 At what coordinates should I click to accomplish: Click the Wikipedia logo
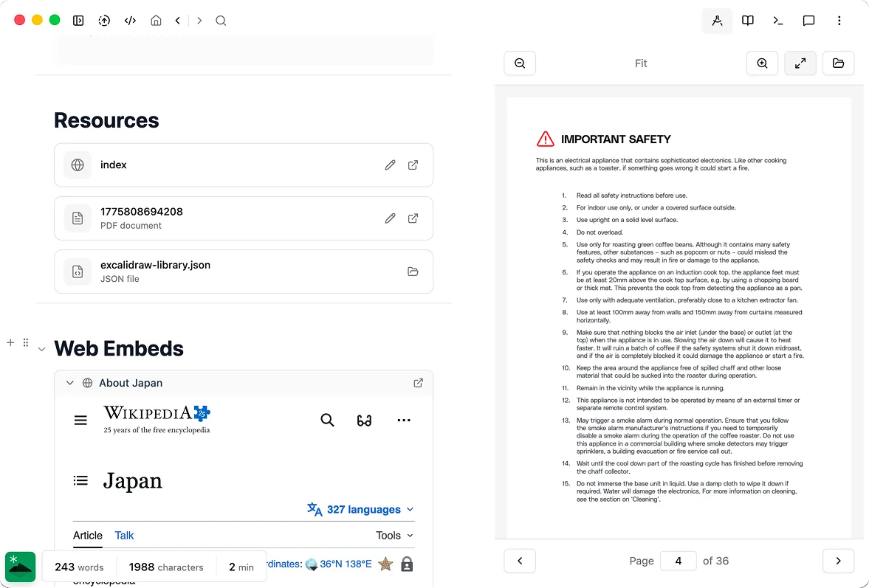(157, 419)
